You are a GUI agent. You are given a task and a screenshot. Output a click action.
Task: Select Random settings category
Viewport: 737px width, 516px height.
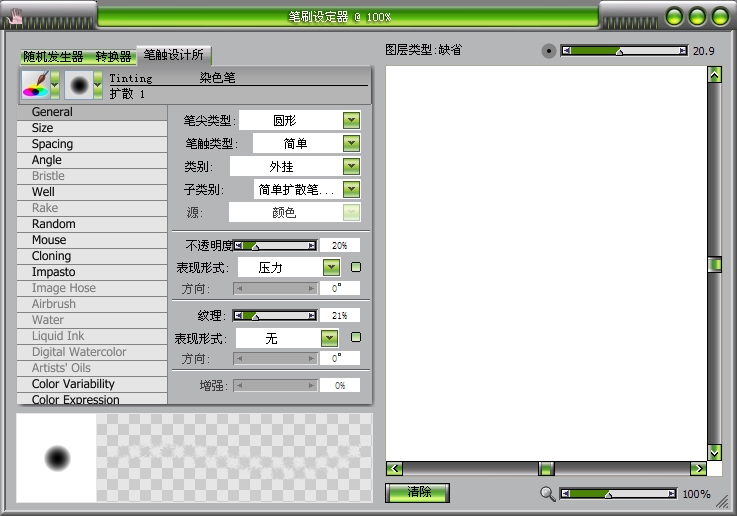pyautogui.click(x=92, y=224)
